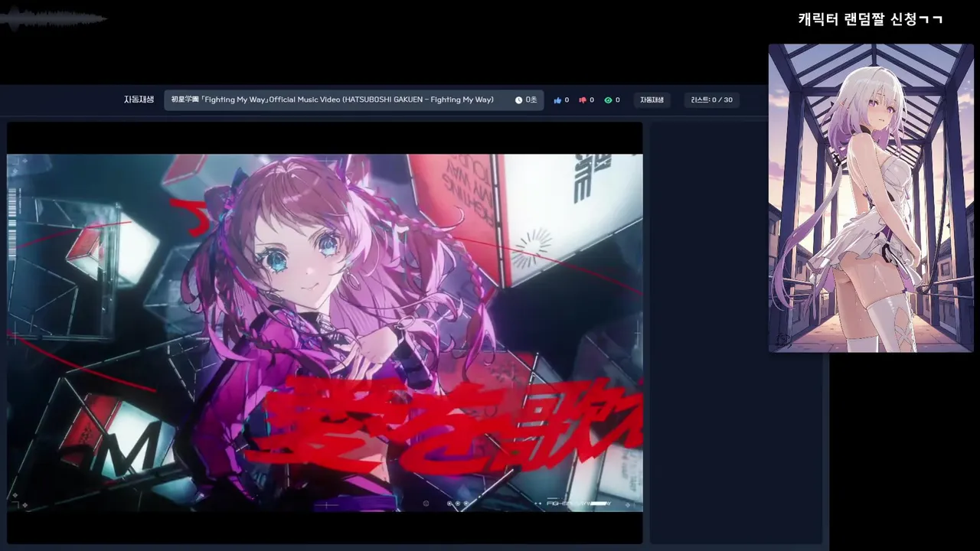The image size is (980, 551).
Task: Click the 자동재생 button near the list counter
Action: point(652,100)
